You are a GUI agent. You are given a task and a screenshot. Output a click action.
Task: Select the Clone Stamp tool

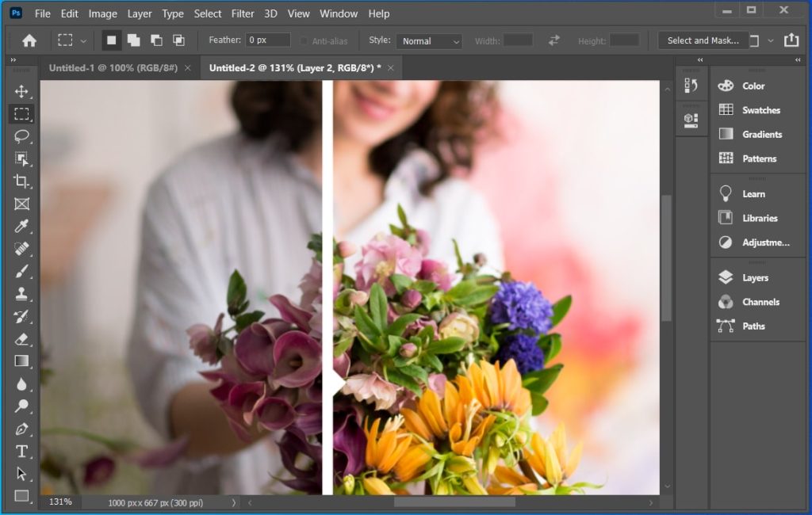[21, 294]
